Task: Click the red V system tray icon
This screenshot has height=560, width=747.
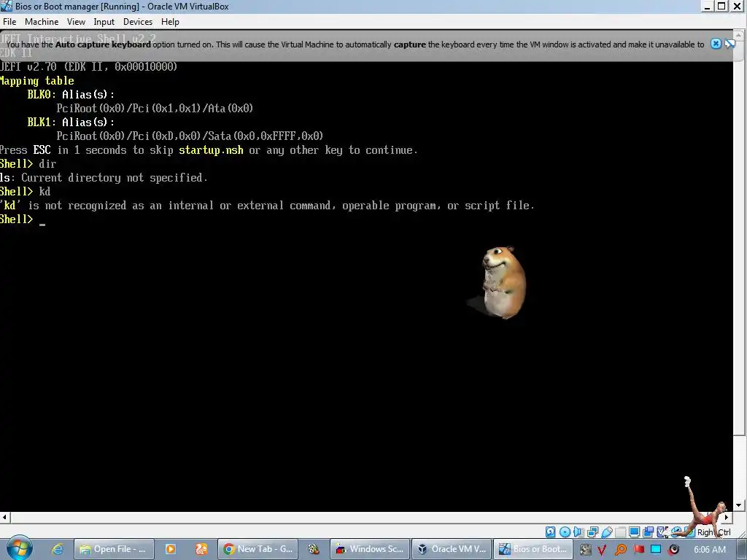Action: click(x=602, y=550)
